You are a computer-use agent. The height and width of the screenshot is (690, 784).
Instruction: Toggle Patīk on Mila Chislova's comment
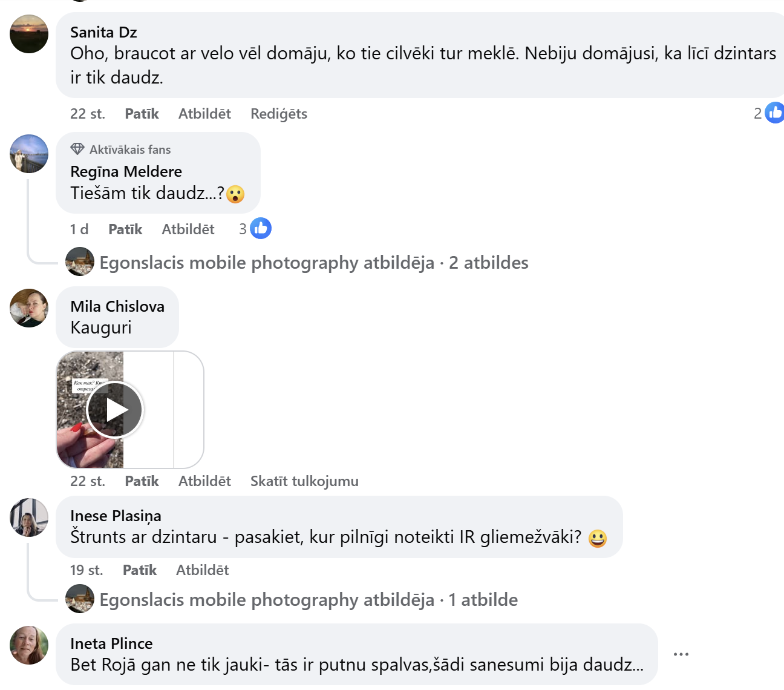tap(142, 481)
